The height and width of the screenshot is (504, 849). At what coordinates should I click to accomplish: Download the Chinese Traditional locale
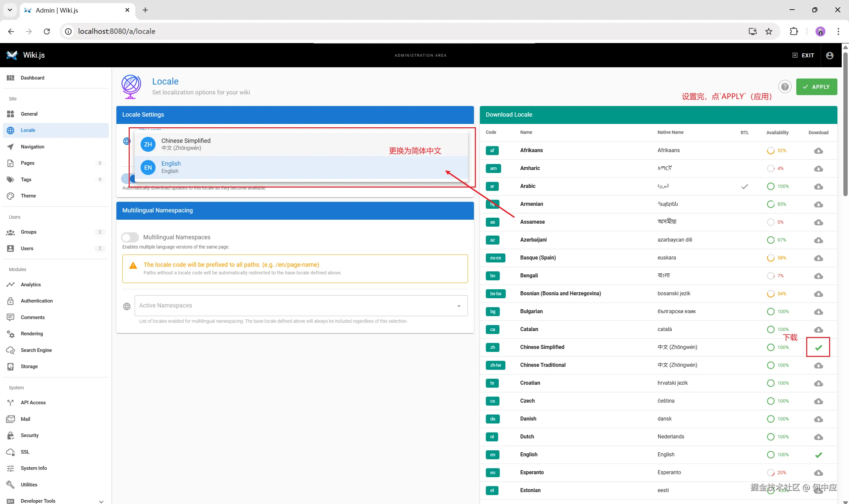[x=818, y=365]
